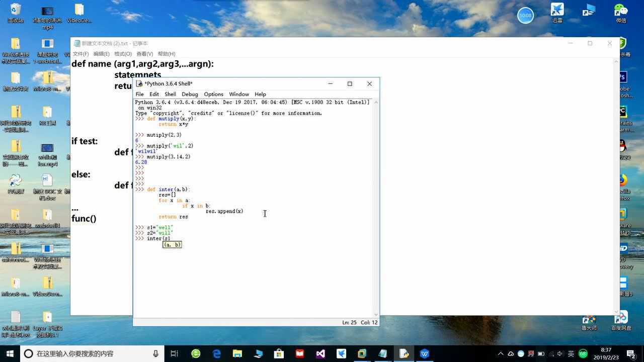Open the action center notifications icon
This screenshot has height=362, width=644.
click(631, 353)
